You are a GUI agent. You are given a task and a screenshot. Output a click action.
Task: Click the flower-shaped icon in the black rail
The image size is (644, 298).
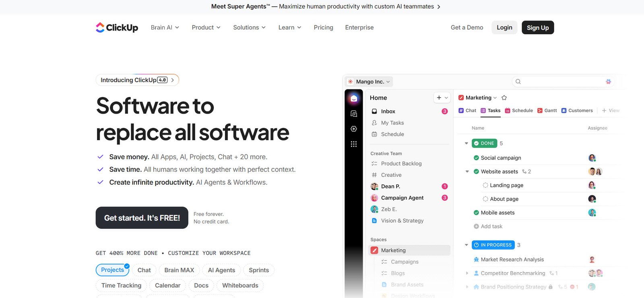(354, 129)
